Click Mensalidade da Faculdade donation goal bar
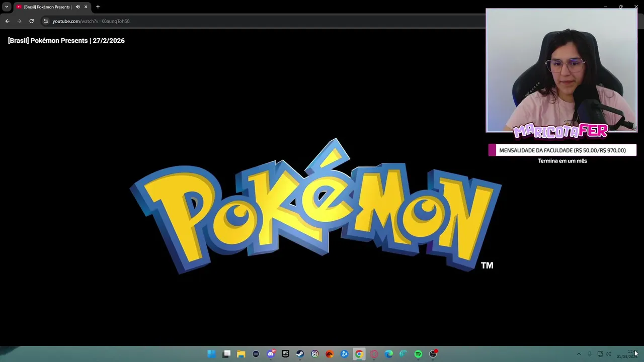The image size is (644, 362). (x=562, y=150)
